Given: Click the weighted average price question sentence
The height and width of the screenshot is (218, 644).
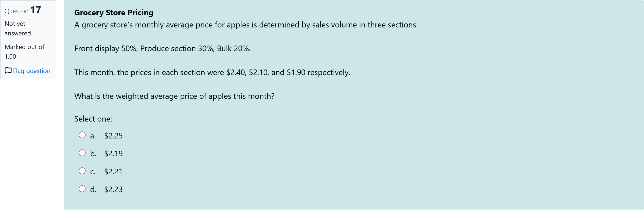Looking at the screenshot, I should click(174, 96).
